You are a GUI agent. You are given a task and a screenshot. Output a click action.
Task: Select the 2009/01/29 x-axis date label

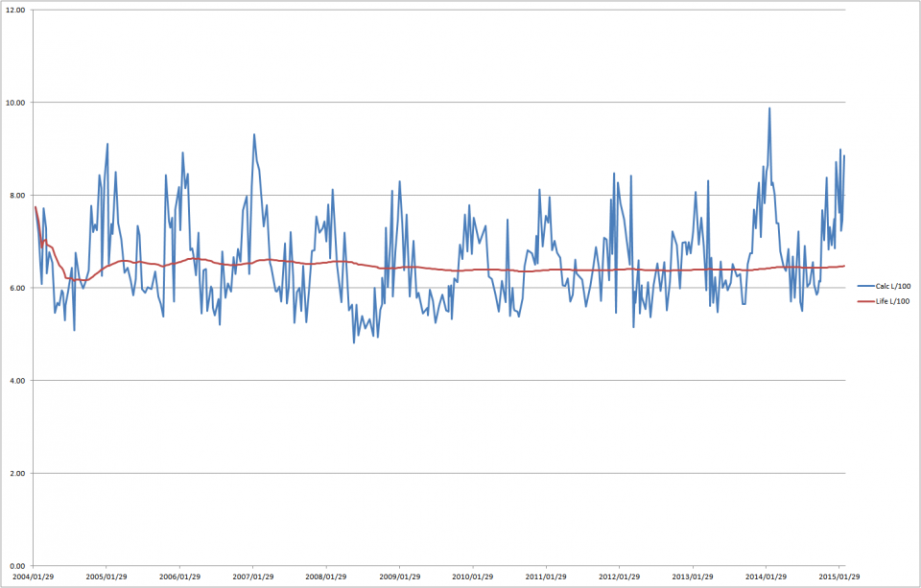(x=399, y=576)
